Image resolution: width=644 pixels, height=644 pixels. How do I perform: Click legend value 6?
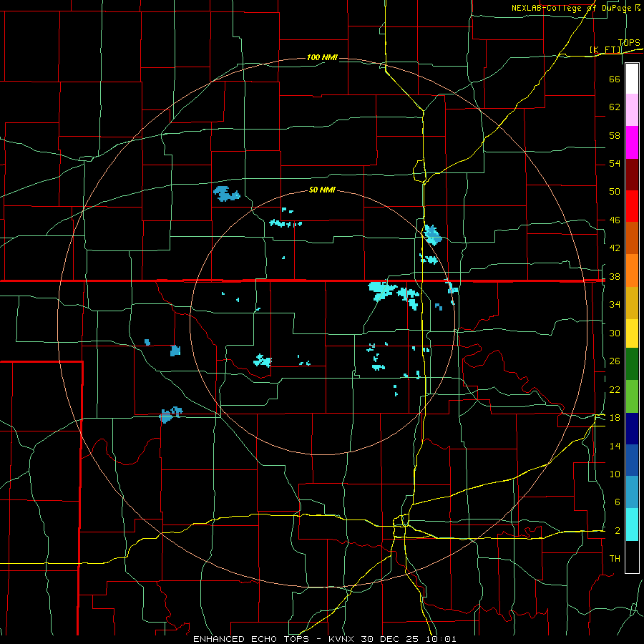click(x=617, y=502)
